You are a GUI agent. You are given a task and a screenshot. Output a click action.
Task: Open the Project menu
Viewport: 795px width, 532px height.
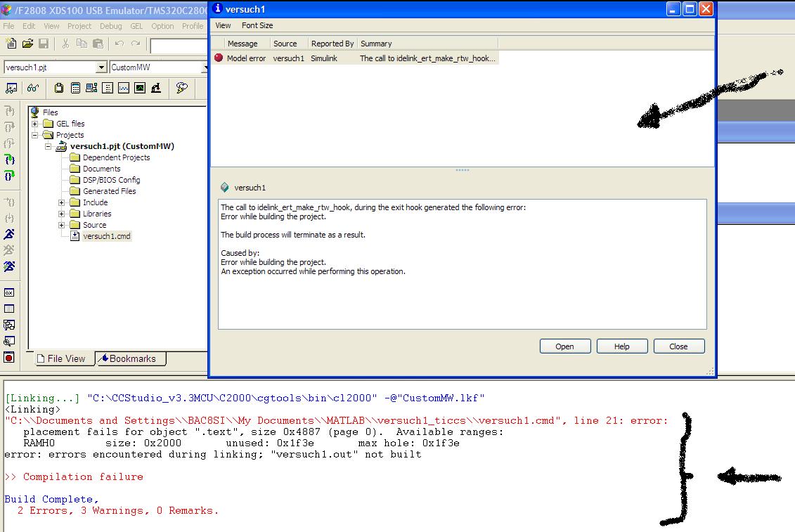[79, 26]
